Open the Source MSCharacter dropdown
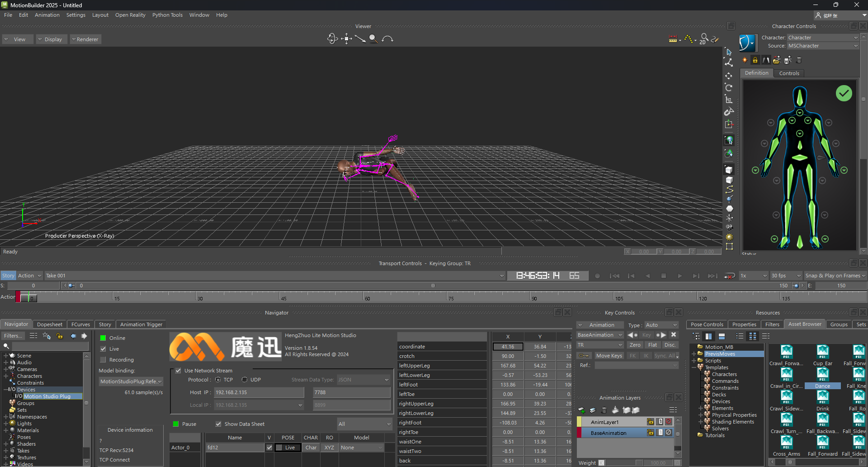The width and height of the screenshot is (868, 467). 823,46
